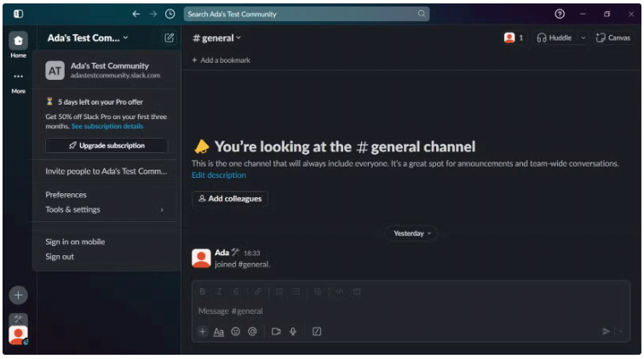Click the link insert icon

pos(258,292)
